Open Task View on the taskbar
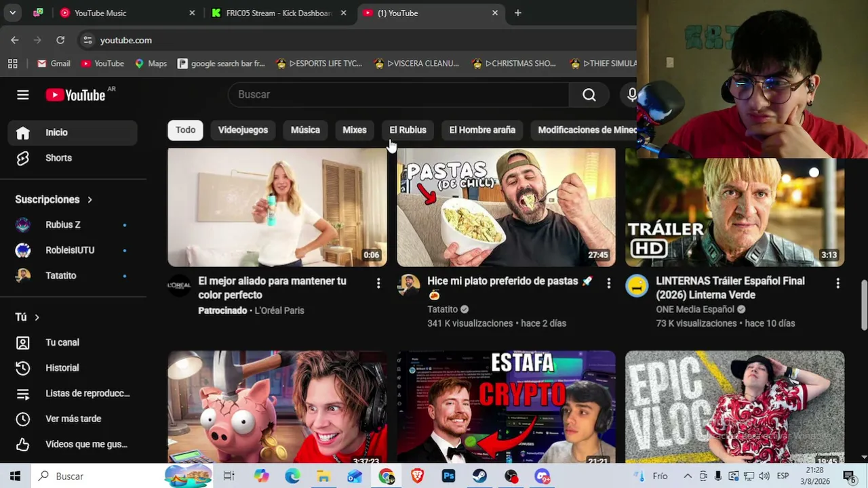868x488 pixels. click(x=229, y=476)
